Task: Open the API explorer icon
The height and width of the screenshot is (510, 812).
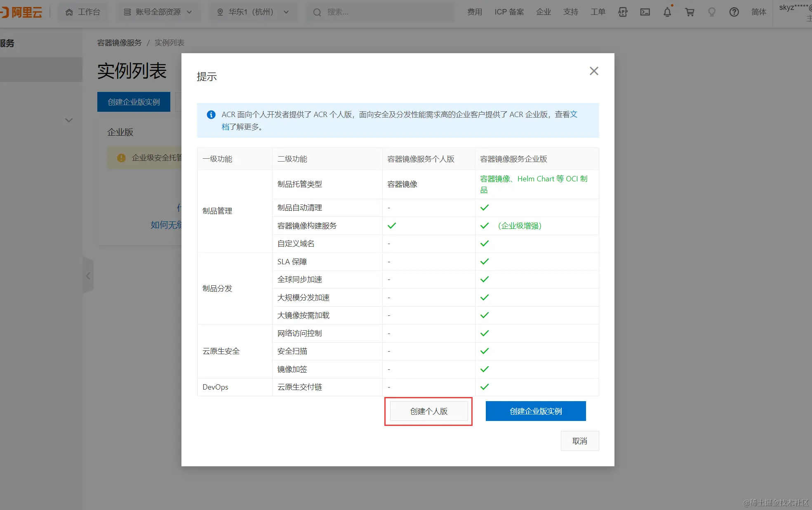Action: [623, 12]
